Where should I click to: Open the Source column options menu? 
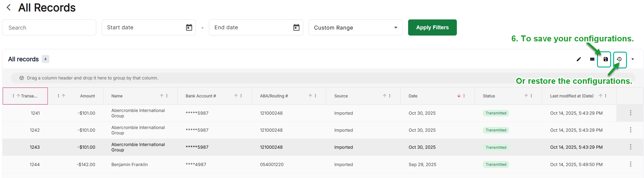tap(390, 96)
